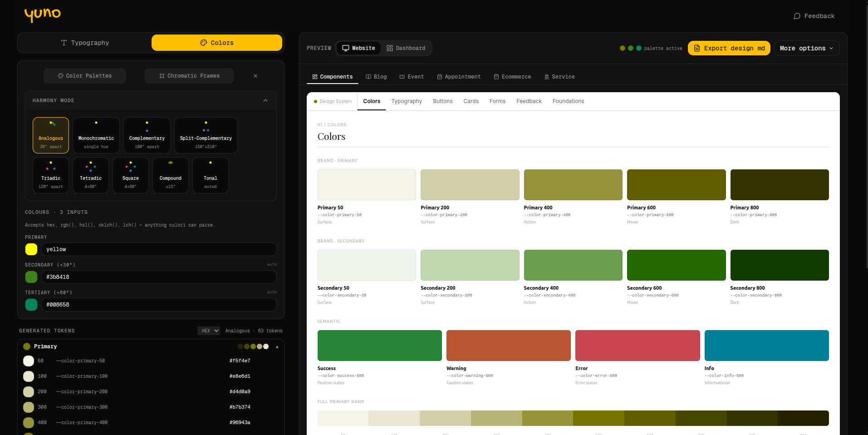Click the palette active indicator dots
Image resolution: width=868 pixels, height=435 pixels.
click(631, 48)
